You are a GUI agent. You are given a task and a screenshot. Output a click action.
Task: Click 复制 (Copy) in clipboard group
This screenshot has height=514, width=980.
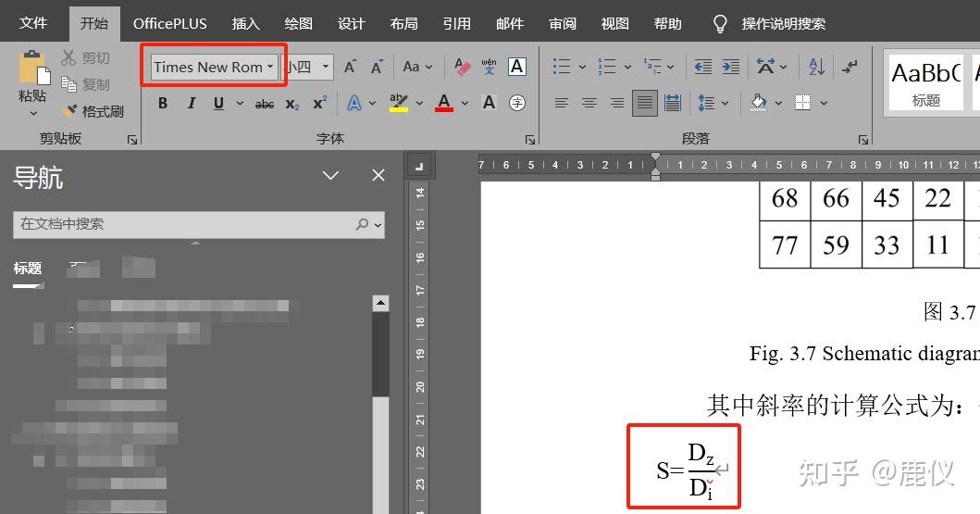point(86,83)
